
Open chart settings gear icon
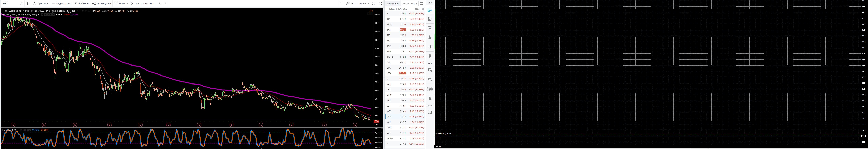(x=374, y=3)
